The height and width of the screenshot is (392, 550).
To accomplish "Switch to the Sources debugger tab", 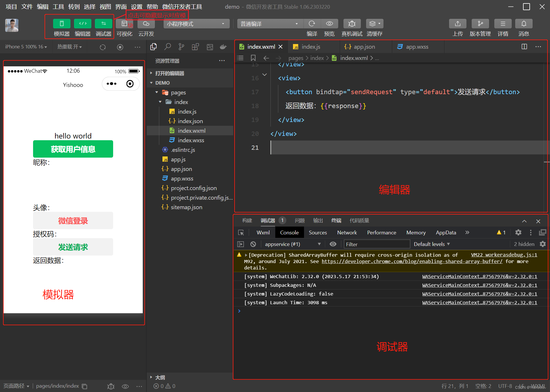I will tap(318, 232).
